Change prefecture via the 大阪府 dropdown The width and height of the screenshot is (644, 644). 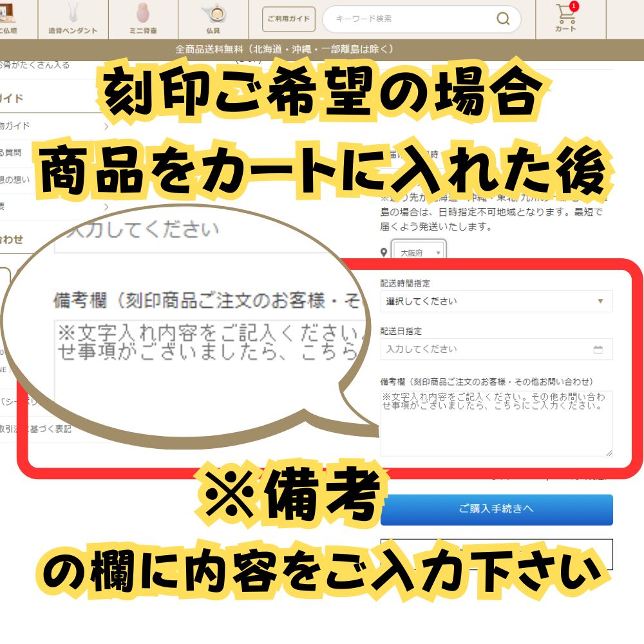coord(419,252)
